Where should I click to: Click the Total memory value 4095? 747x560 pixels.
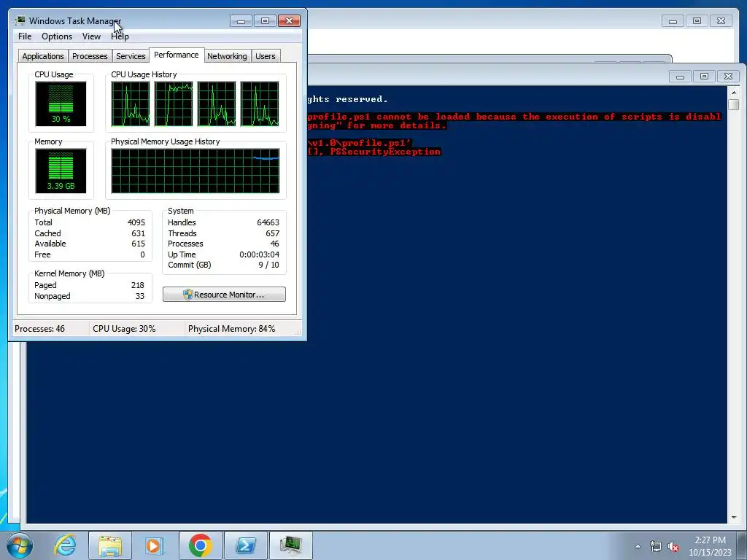click(x=136, y=222)
